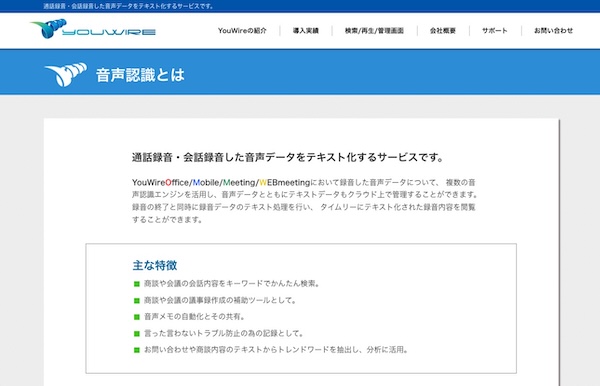
Task: Click feature line about トレンドワードを抽出し、分析に活用。
Action: tap(276, 350)
